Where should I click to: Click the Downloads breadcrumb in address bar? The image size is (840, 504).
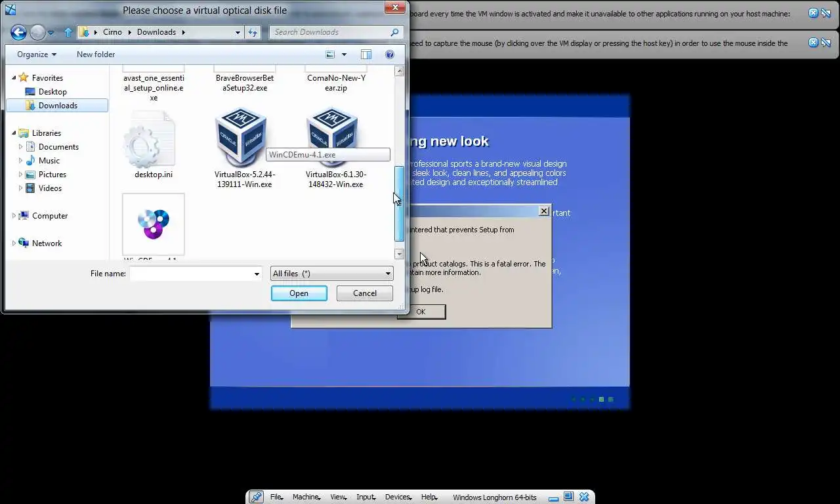[x=156, y=31]
